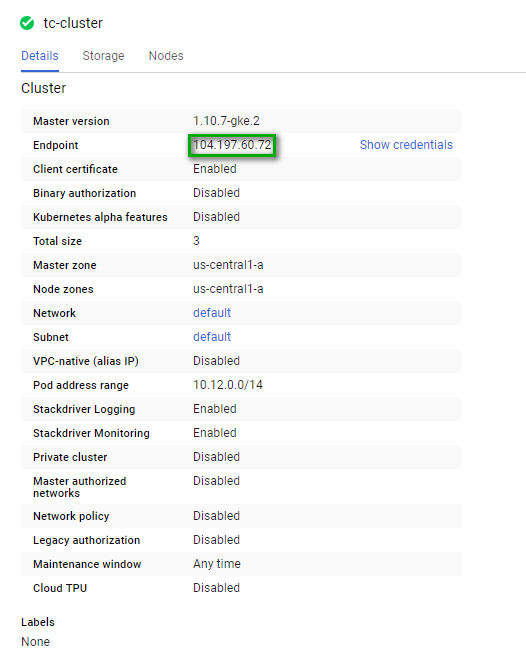This screenshot has width=526, height=658.
Task: Click the Maintenance window Any time value
Action: (217, 564)
